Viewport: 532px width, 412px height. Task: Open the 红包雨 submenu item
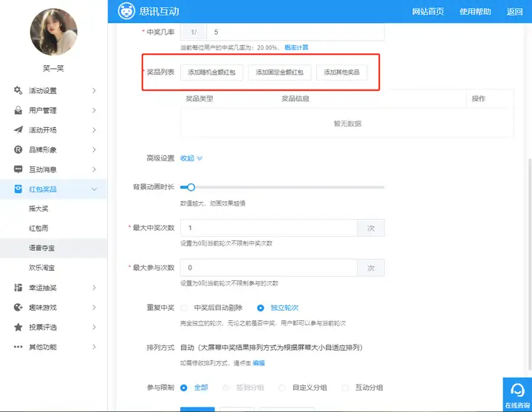coord(38,228)
